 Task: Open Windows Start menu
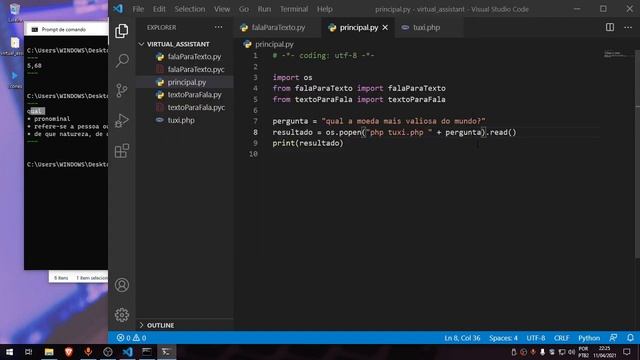pos(9,352)
